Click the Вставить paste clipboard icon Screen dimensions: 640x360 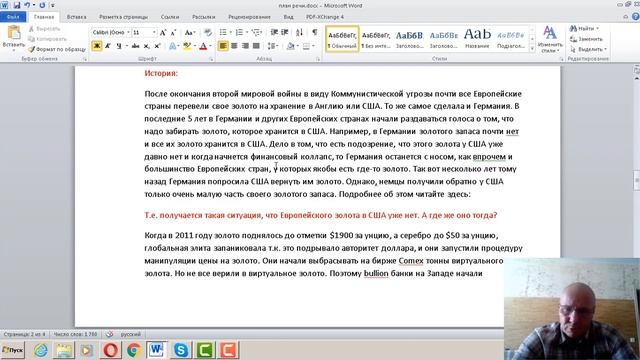(13, 33)
